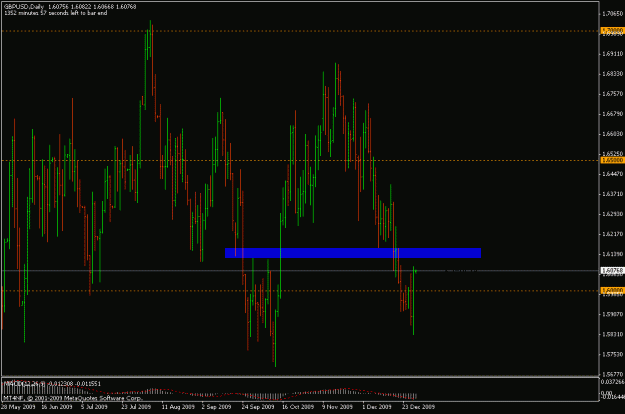Click the 1.56770 price scale value
Viewport: 625px width, 414px height.
(x=613, y=375)
